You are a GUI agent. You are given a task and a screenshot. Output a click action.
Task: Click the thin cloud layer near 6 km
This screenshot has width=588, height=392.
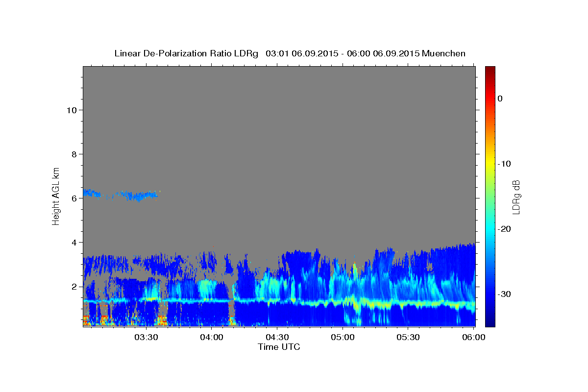pyautogui.click(x=121, y=195)
